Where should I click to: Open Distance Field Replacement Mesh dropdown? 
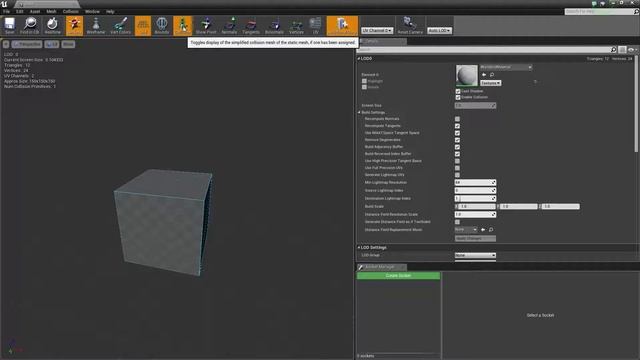pos(466,229)
